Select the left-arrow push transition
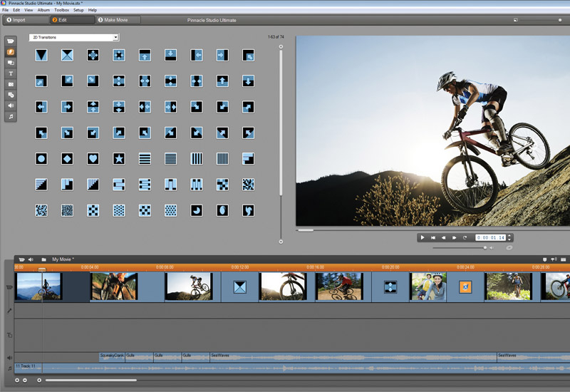Screen dimensions: 570x392 pyautogui.click(x=41, y=107)
